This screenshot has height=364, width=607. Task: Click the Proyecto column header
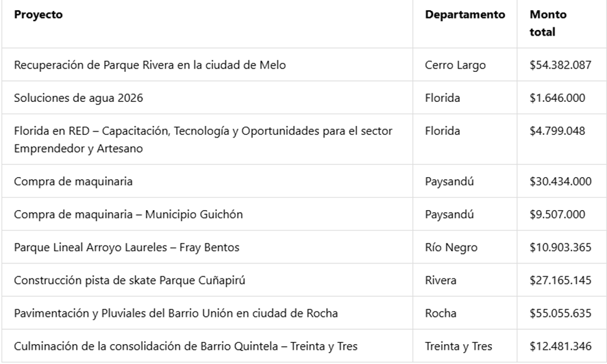(x=38, y=14)
